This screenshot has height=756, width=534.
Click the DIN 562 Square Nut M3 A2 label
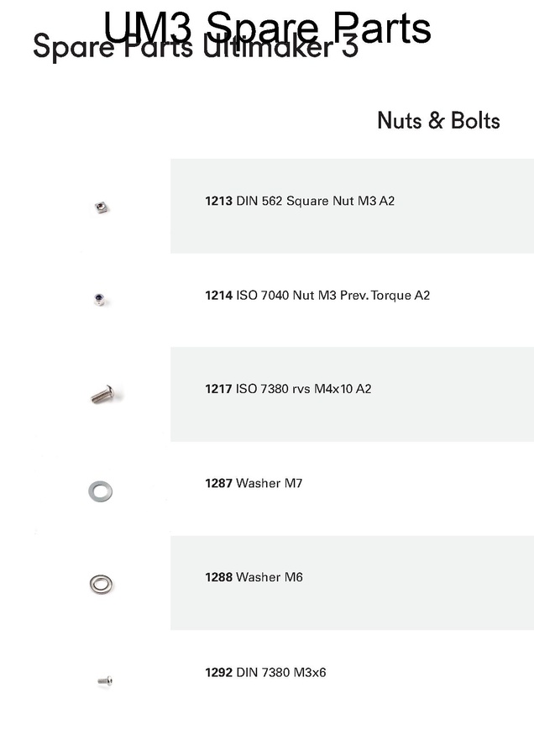coord(315,201)
